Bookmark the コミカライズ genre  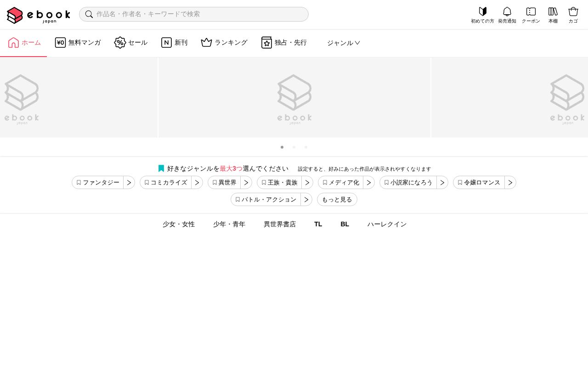pyautogui.click(x=166, y=183)
